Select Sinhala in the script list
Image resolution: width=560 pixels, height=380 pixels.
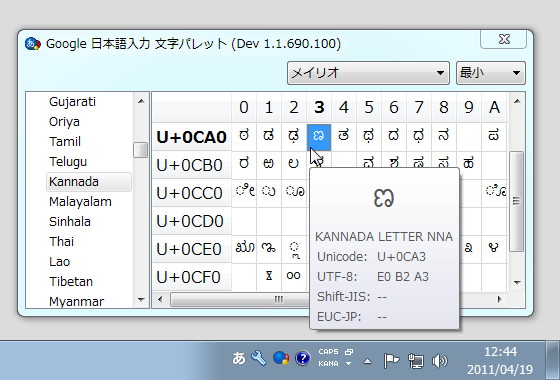(x=70, y=222)
